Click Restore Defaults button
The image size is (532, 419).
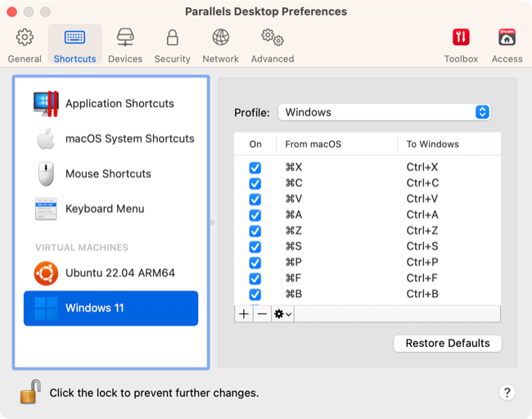(448, 344)
